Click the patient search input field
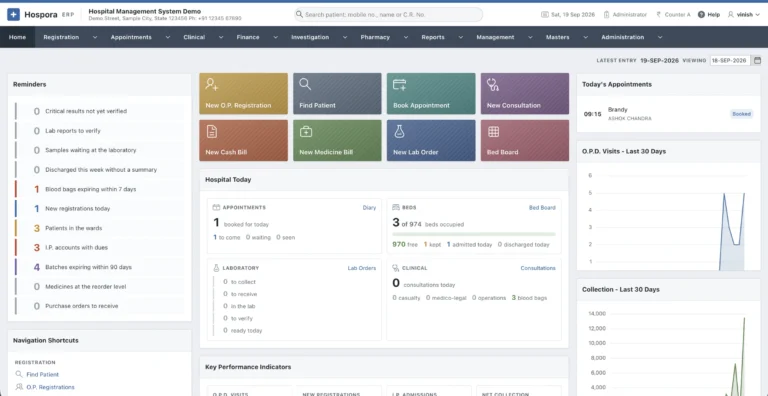The height and width of the screenshot is (396, 768). [x=388, y=15]
